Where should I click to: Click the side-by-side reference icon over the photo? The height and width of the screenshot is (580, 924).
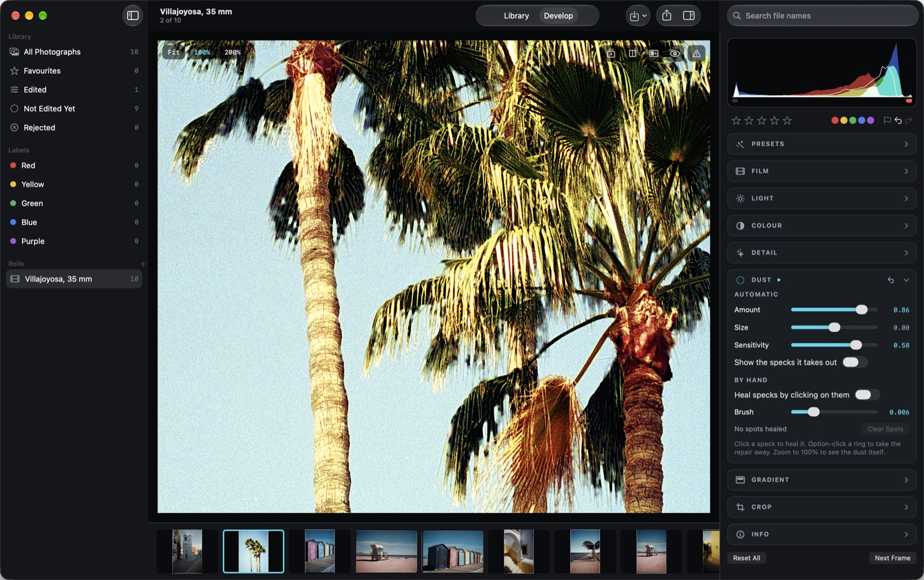pos(654,53)
